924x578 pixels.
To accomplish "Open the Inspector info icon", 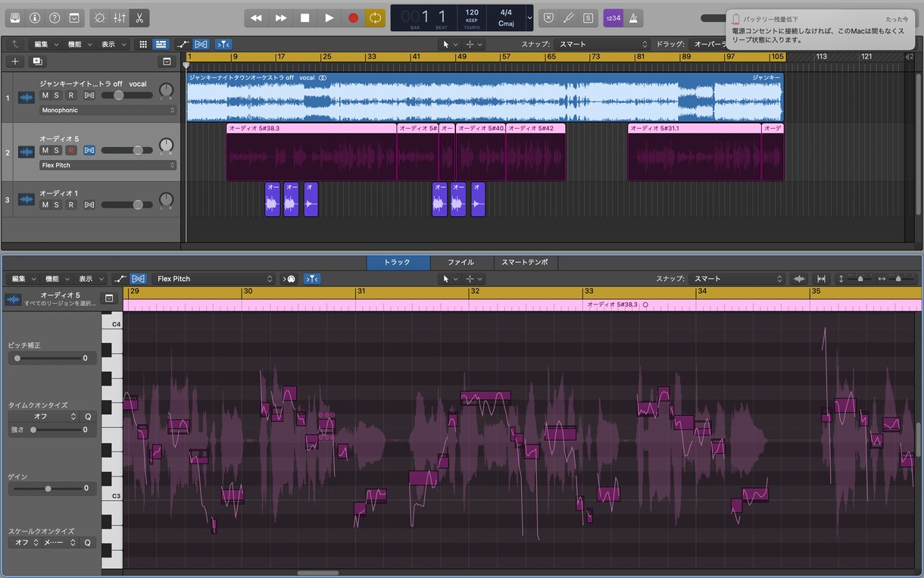I will pos(35,17).
